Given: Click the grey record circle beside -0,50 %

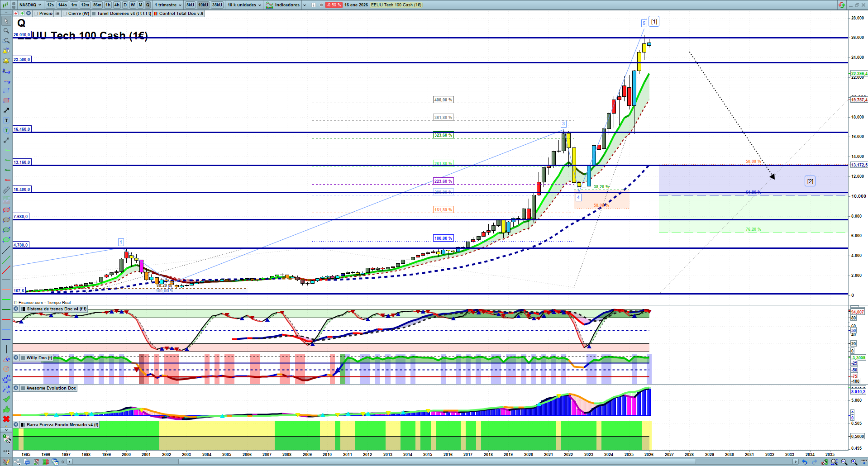Looking at the screenshot, I should tap(321, 5).
